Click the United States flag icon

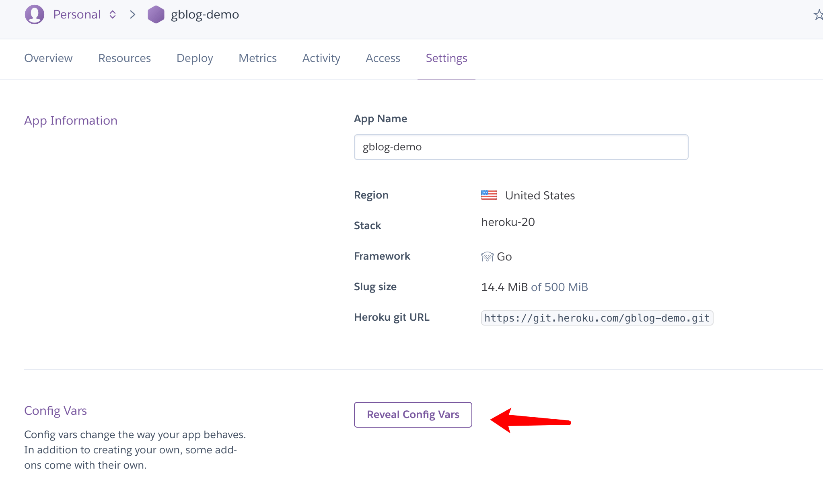pos(489,195)
